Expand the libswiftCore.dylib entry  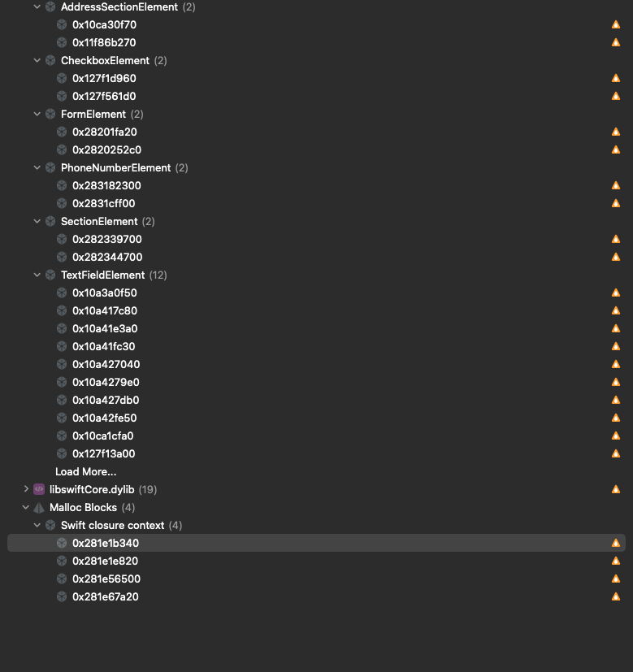pos(25,489)
